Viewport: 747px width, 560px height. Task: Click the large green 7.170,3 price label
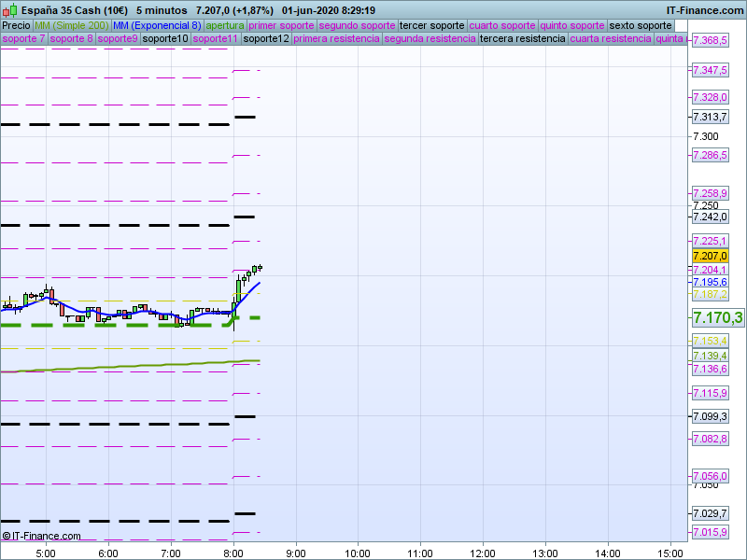pos(717,318)
